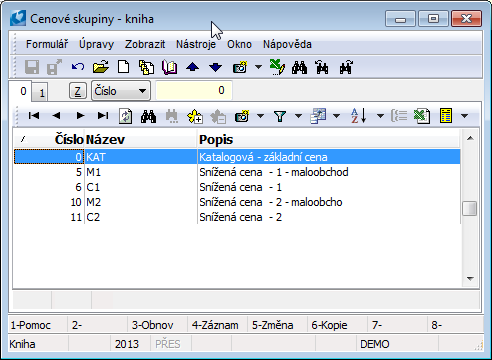Click the camera icon in top toolbar
Screen dimensions: 492x360
tap(240, 67)
